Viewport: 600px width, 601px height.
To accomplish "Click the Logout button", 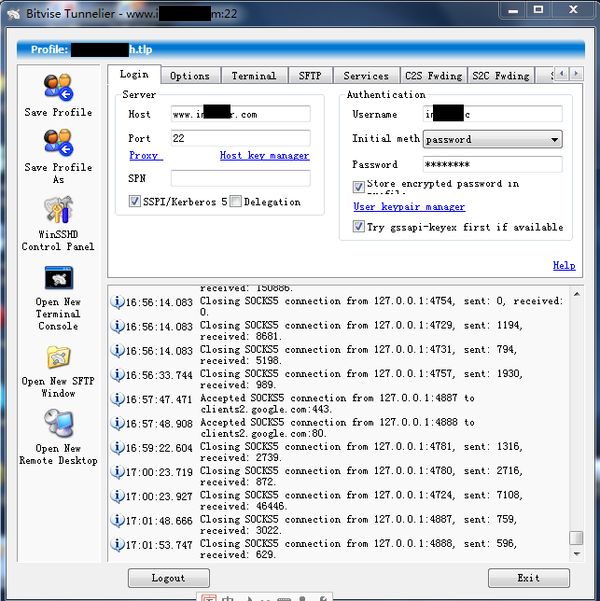I will 168,578.
